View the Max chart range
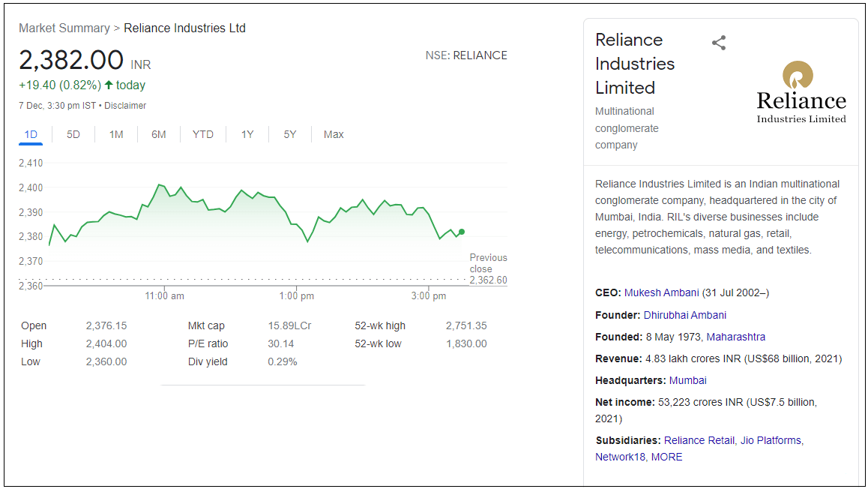 334,134
